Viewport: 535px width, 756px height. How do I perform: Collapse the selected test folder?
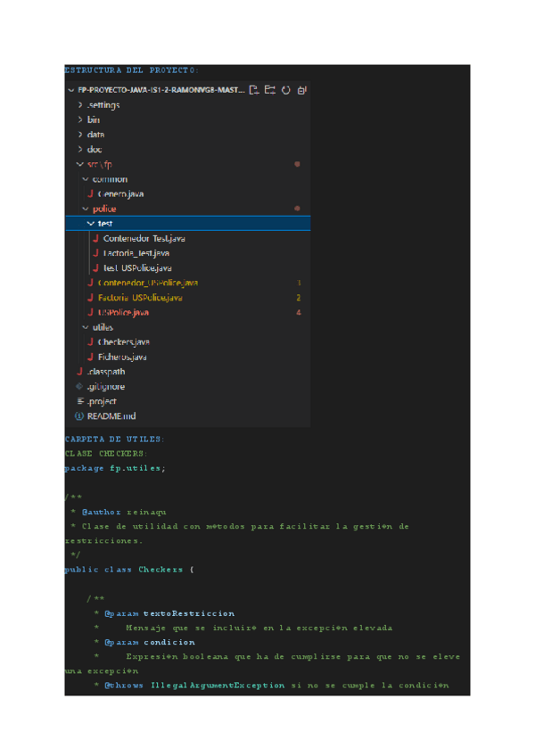pyautogui.click(x=90, y=224)
